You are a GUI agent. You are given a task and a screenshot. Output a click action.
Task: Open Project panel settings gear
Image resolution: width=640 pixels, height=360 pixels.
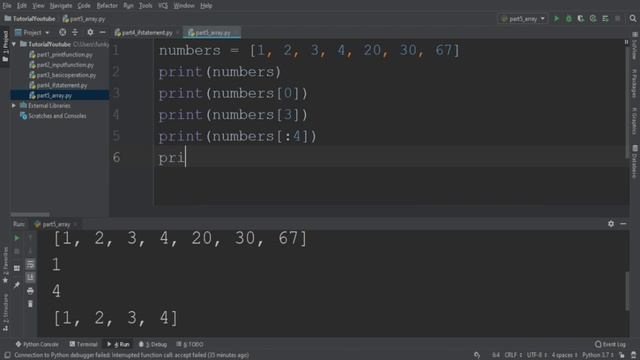tap(90, 32)
